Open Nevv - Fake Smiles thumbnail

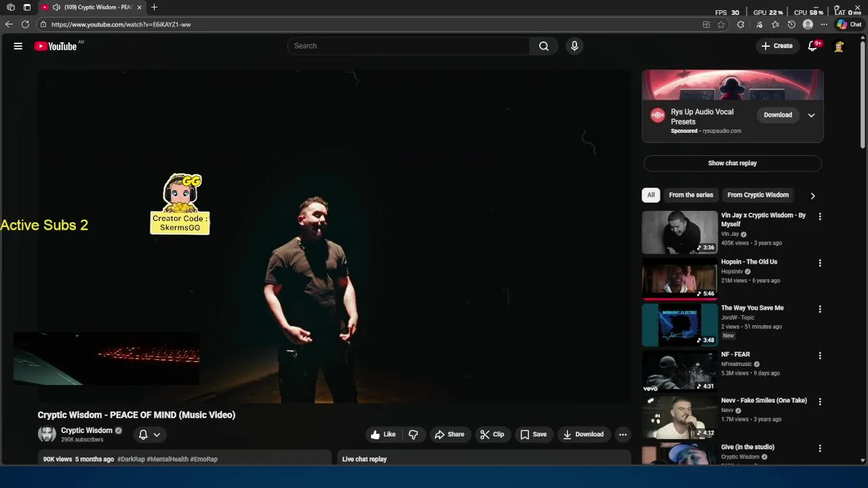pos(679,417)
